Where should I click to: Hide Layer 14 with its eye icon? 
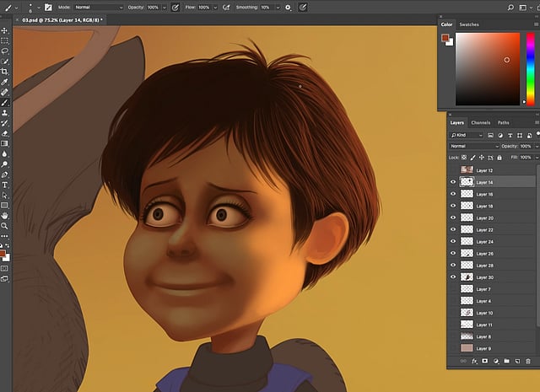pyautogui.click(x=453, y=182)
